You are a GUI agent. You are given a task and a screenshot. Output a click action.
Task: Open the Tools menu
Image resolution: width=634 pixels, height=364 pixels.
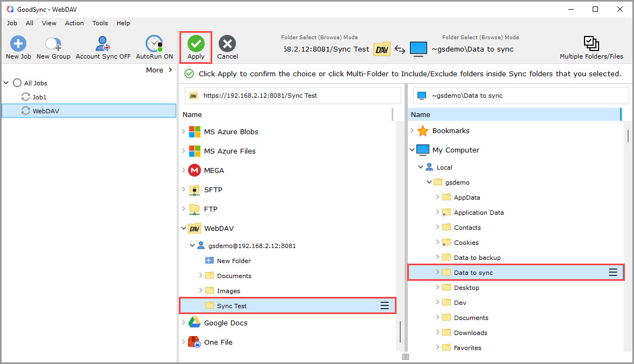(x=100, y=23)
